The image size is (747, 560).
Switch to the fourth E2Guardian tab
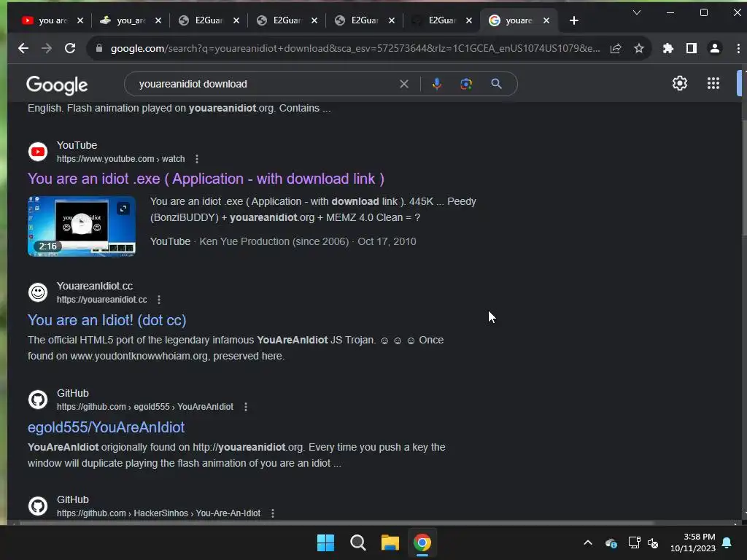(435, 20)
